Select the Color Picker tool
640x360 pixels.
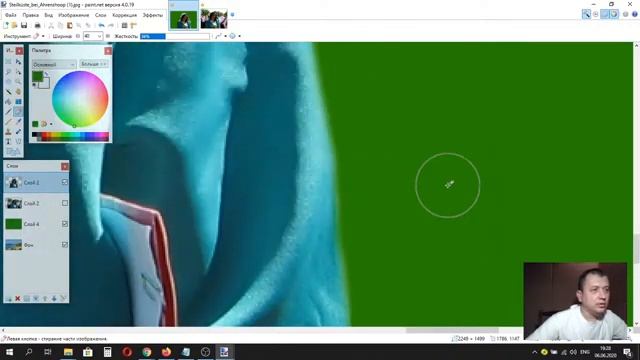pyautogui.click(x=18, y=122)
